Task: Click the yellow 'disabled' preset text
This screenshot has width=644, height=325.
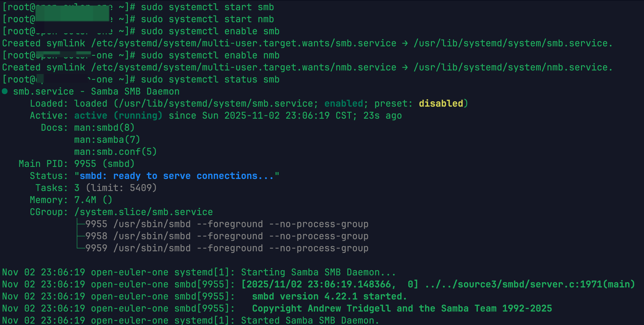Action: (441, 103)
